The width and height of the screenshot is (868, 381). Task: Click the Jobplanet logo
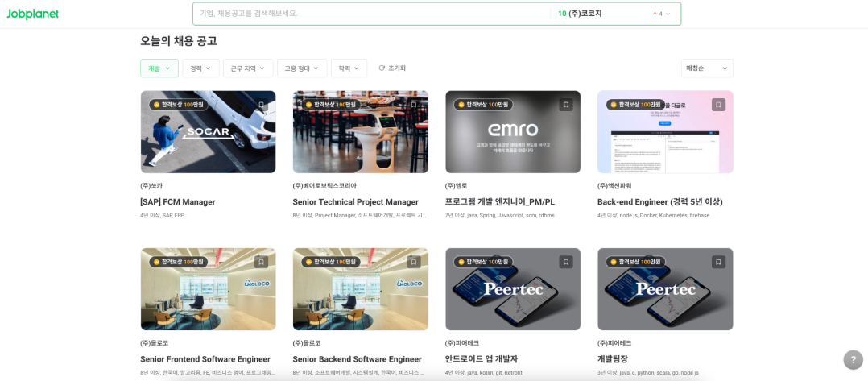[x=33, y=14]
